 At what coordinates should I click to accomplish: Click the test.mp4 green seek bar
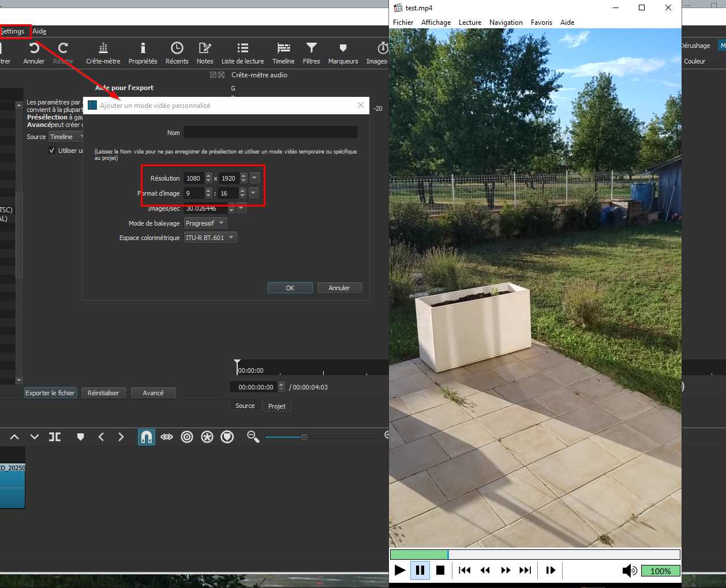pyautogui.click(x=535, y=555)
